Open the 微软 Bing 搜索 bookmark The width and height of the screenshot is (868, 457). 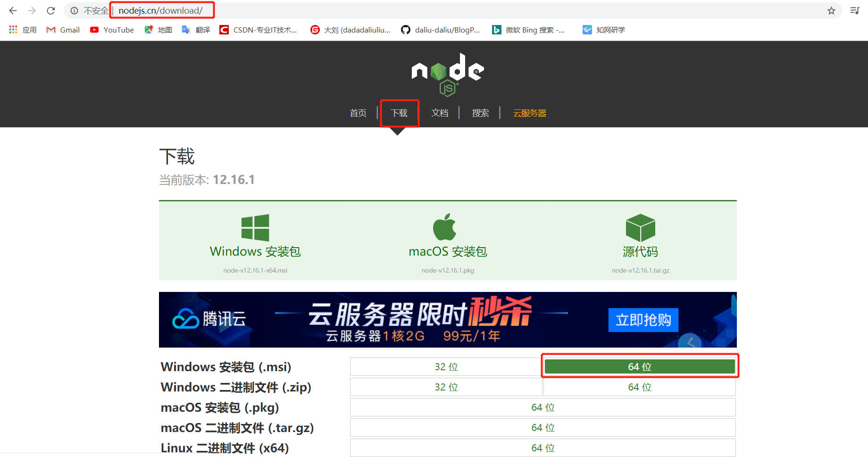[x=528, y=30]
